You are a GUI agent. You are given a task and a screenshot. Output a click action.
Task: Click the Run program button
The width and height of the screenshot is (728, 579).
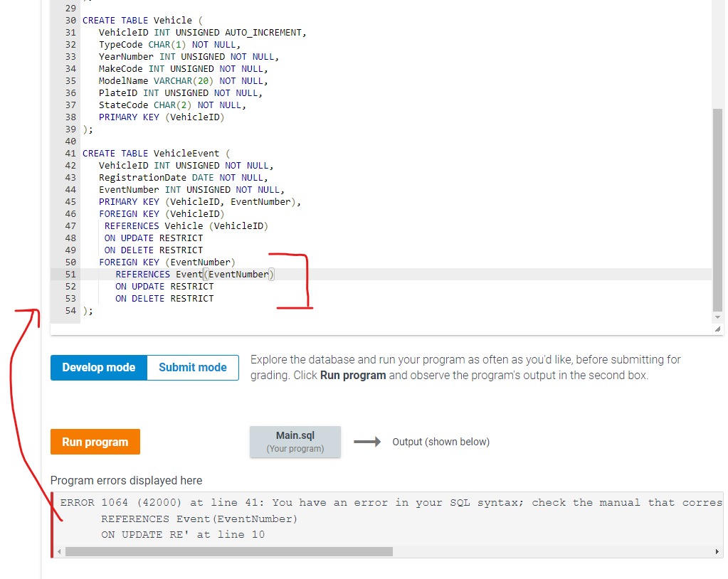[x=95, y=442]
